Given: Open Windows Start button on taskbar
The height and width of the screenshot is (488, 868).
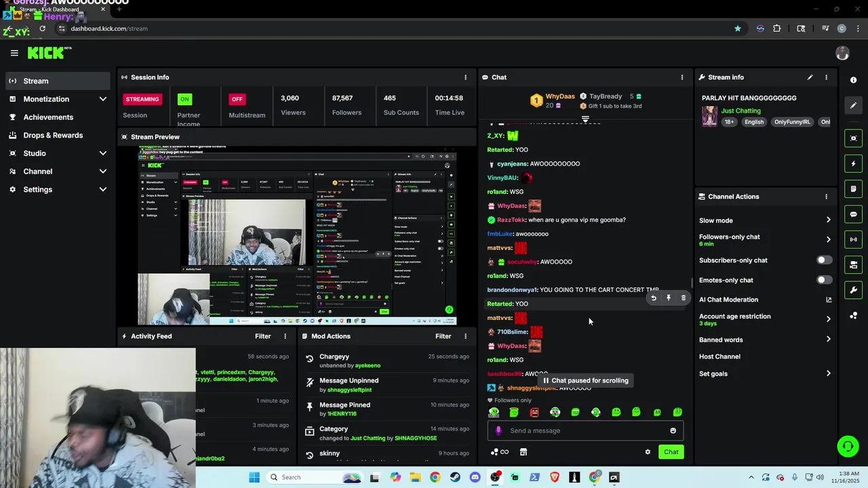Looking at the screenshot, I should point(254,477).
